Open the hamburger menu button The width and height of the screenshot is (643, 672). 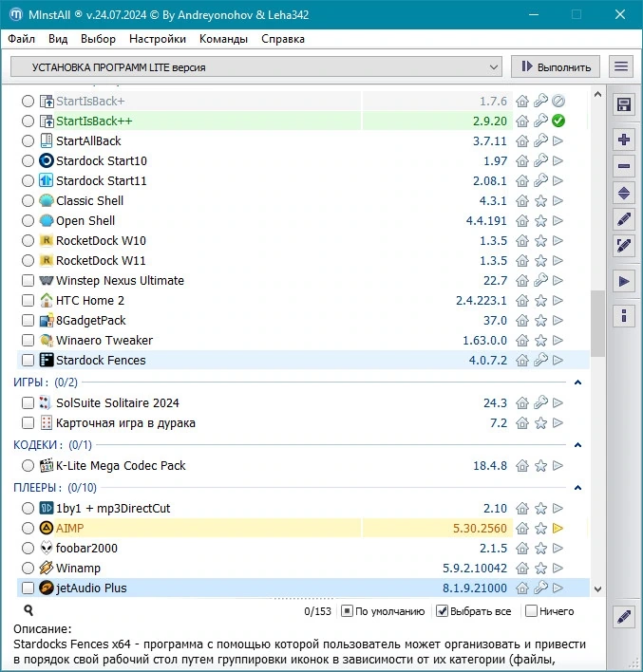click(621, 66)
